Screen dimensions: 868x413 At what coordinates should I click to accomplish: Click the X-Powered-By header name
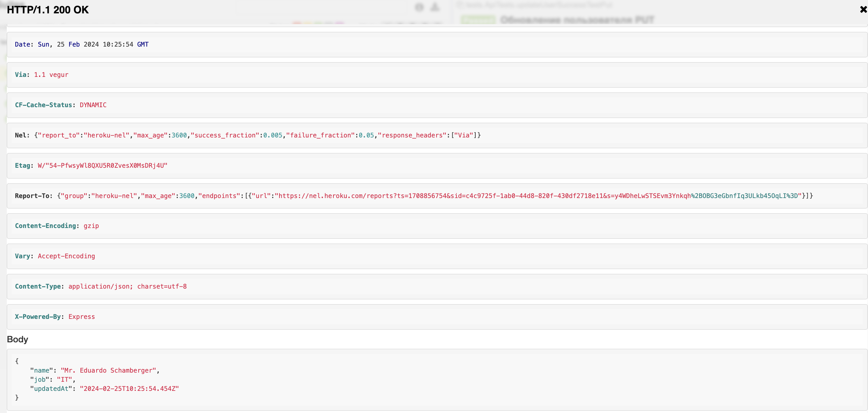(x=38, y=317)
